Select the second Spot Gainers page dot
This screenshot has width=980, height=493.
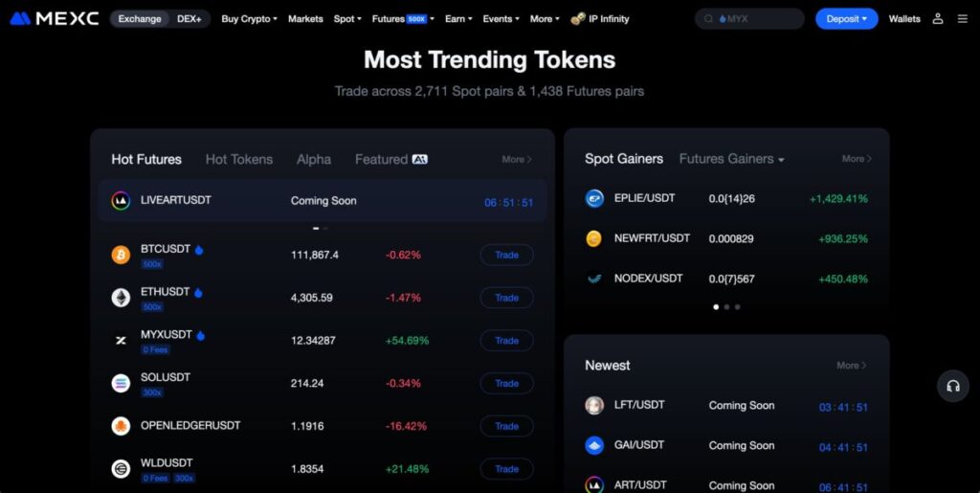click(726, 306)
